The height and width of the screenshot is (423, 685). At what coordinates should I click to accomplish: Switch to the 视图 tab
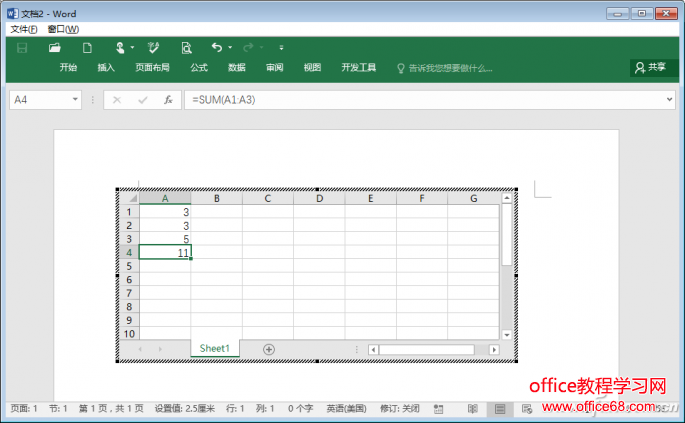click(x=312, y=67)
